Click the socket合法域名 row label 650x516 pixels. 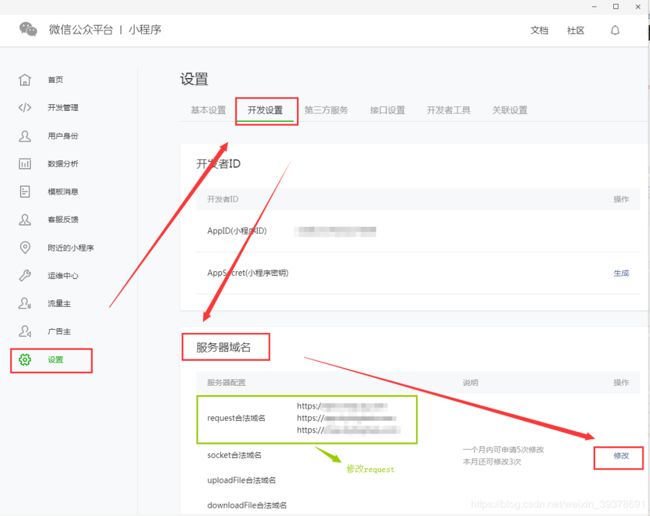coord(234,455)
